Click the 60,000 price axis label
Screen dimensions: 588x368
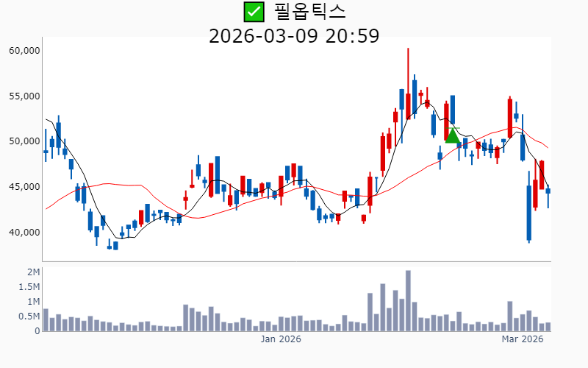[24, 51]
